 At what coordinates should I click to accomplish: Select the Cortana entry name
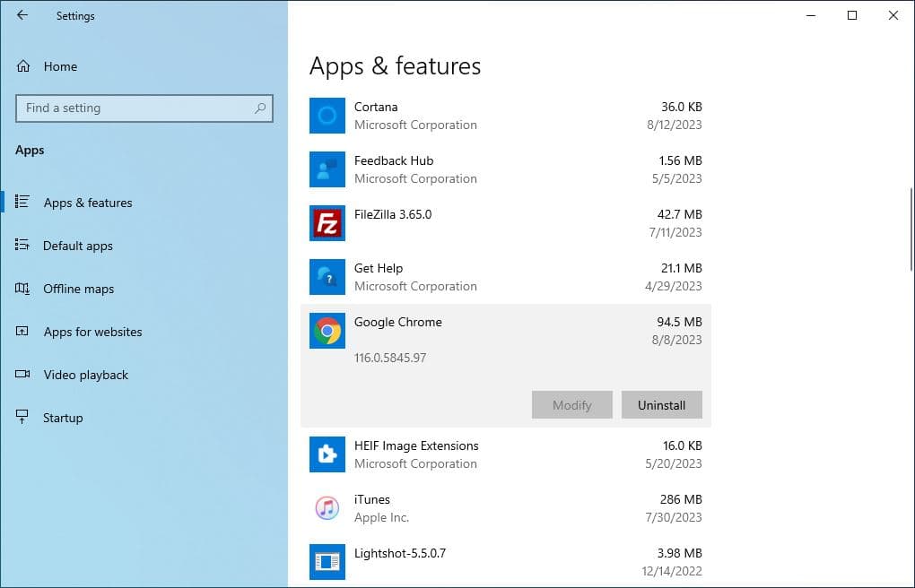(x=376, y=107)
